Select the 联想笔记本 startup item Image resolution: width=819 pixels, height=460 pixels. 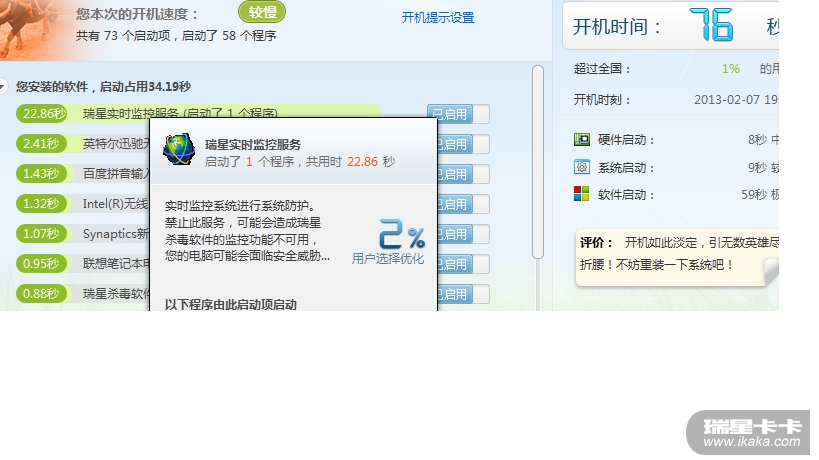click(x=116, y=264)
